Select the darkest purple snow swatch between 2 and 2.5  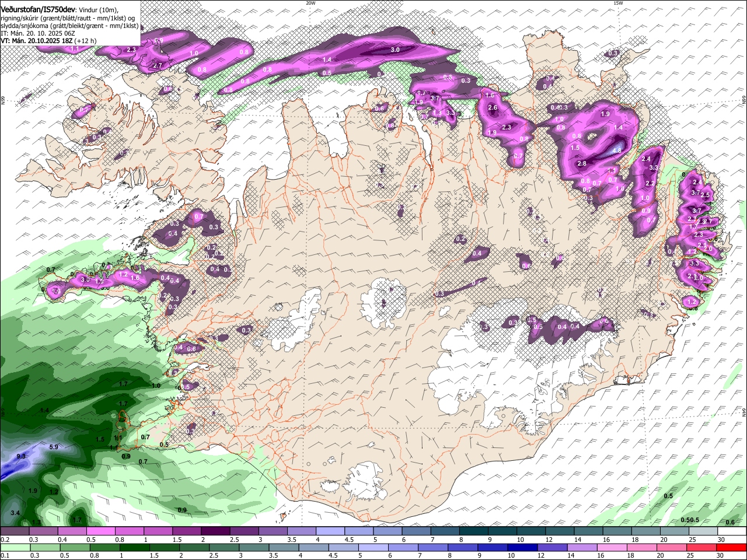click(215, 531)
